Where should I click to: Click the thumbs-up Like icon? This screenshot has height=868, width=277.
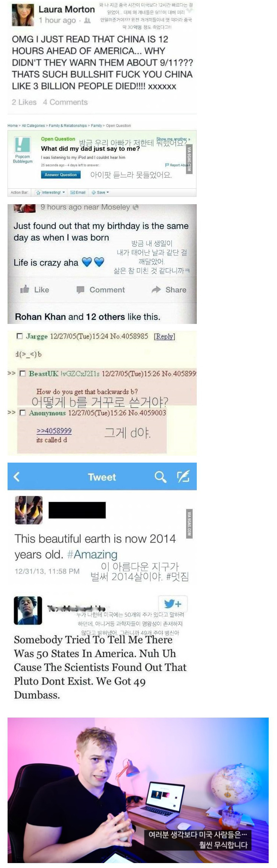[x=25, y=289]
